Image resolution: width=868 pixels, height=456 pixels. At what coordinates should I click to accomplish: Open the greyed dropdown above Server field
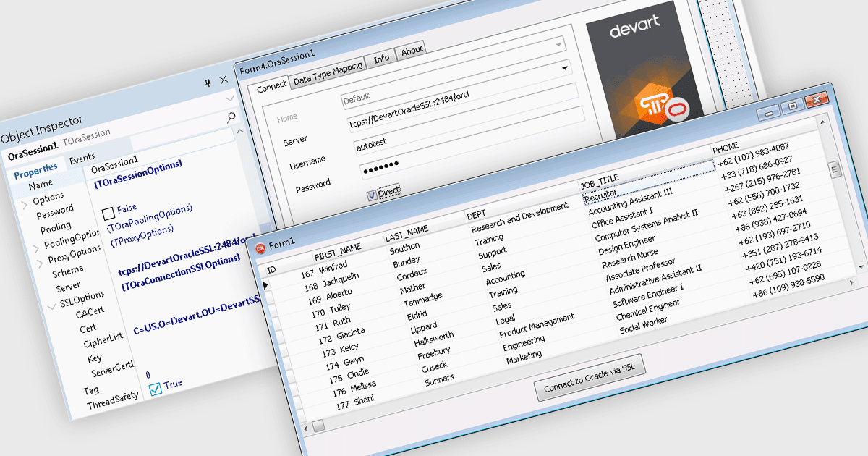click(x=558, y=46)
